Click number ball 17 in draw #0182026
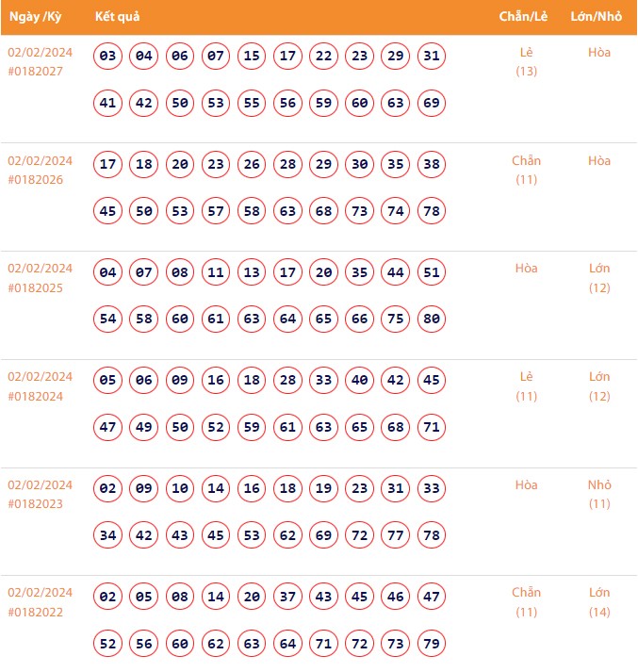Image resolution: width=638 pixels, height=672 pixels. (108, 165)
